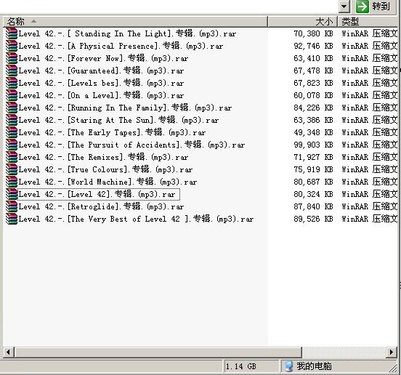The width and height of the screenshot is (401, 375).
Task: Select file name The Remixes .rar
Action: coord(103,157)
